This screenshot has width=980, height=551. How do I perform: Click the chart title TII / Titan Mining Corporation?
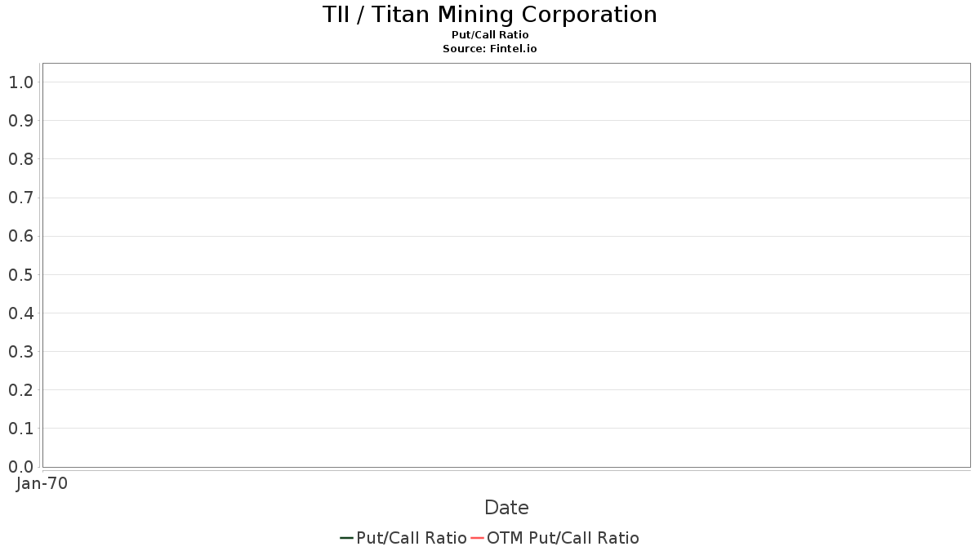490,15
